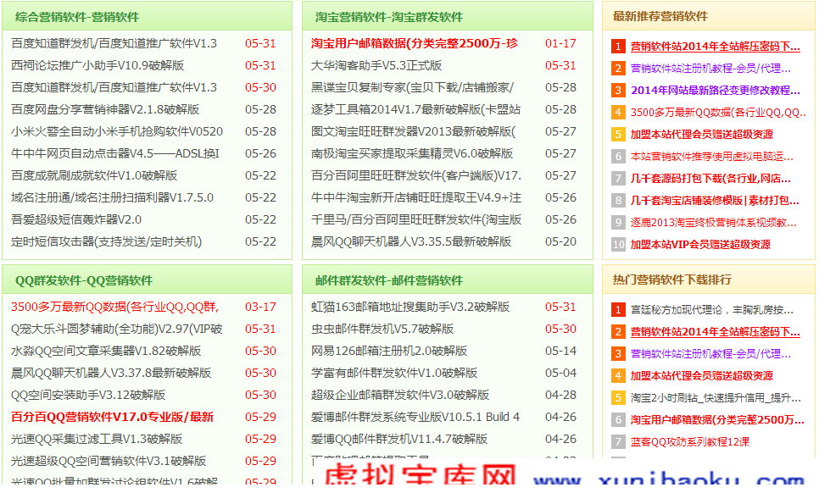Open 营销软件站2014年全站解压密码 in 热门排行

(x=715, y=332)
